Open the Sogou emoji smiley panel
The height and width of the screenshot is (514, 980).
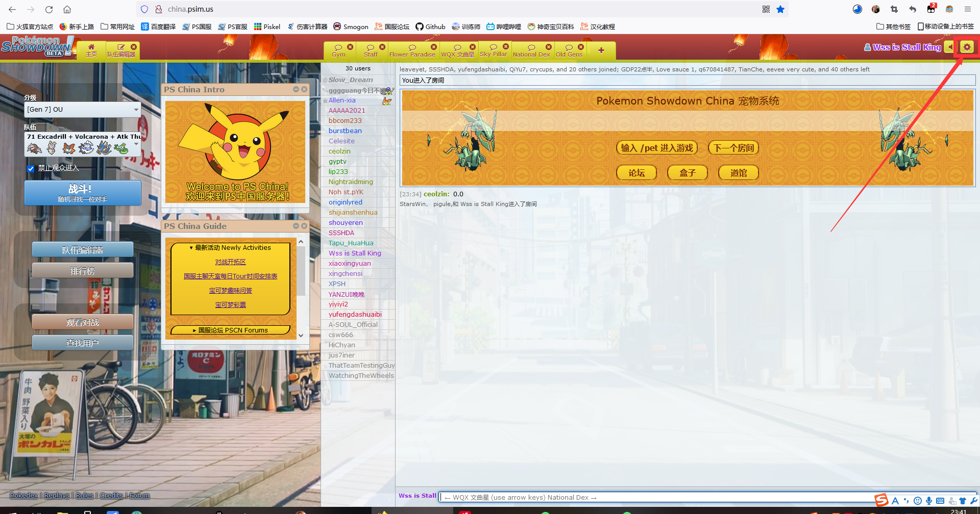(918, 501)
